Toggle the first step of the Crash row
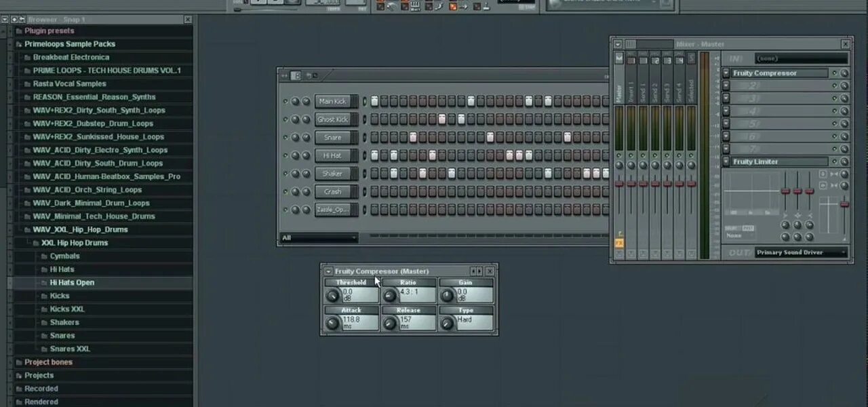Viewport: 868px width, 407px height. [x=374, y=192]
